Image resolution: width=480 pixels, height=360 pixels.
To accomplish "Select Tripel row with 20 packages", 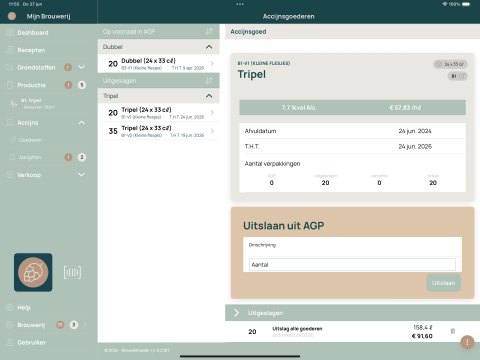I will (159, 113).
